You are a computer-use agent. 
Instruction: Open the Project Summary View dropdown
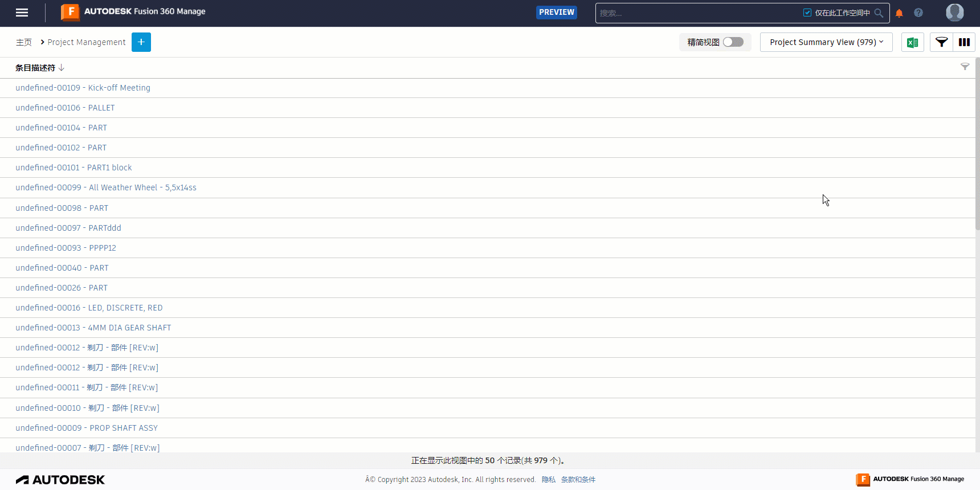click(x=826, y=42)
